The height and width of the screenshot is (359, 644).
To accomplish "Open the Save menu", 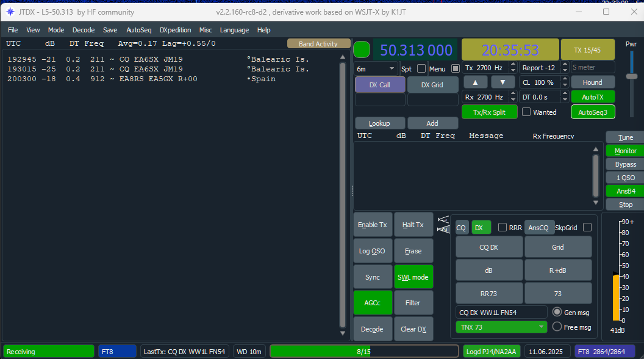I will pyautogui.click(x=110, y=30).
